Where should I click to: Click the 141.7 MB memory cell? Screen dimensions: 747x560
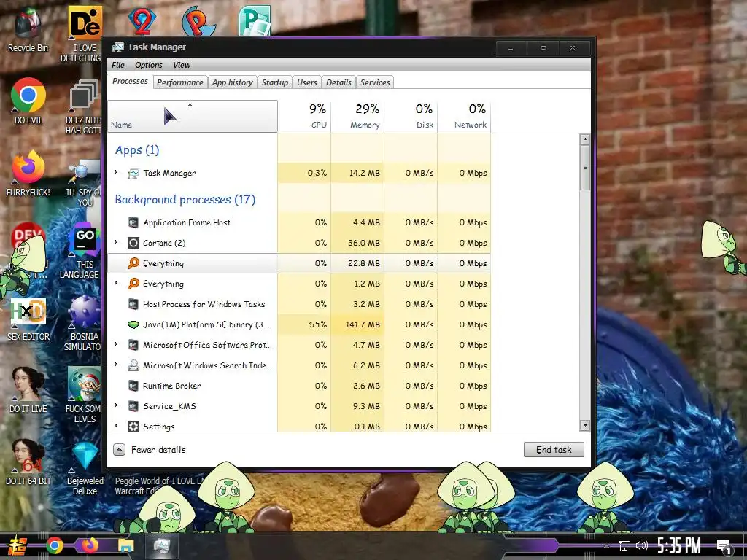357,324
